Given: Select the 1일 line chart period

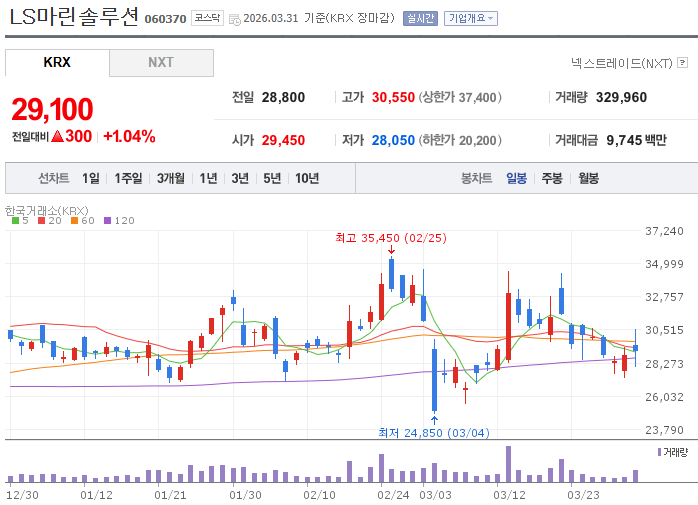Looking at the screenshot, I should click(x=91, y=179).
